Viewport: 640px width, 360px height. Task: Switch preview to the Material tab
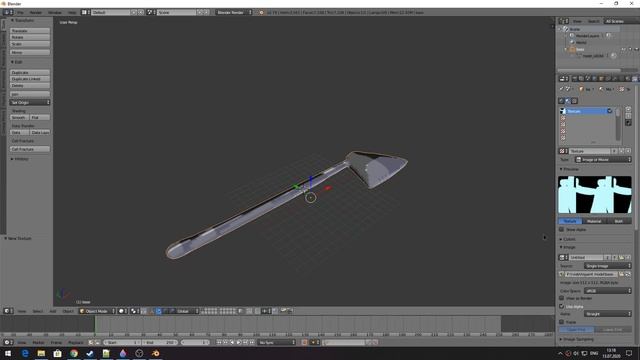594,221
